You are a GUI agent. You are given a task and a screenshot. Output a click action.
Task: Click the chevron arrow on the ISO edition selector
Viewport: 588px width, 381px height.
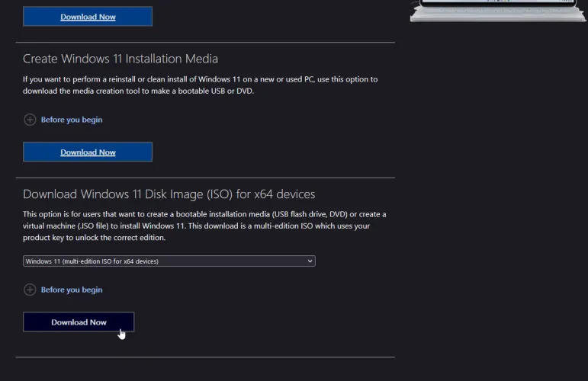(x=310, y=261)
